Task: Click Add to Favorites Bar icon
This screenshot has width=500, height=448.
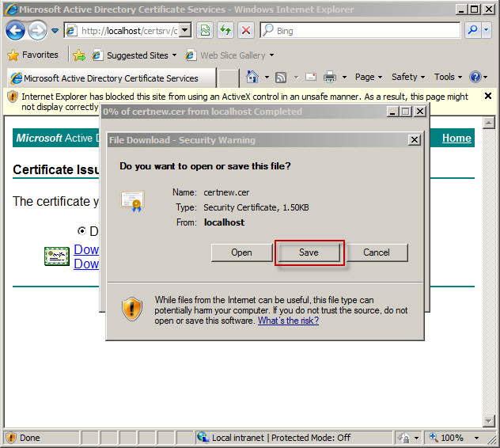Action: click(x=79, y=55)
